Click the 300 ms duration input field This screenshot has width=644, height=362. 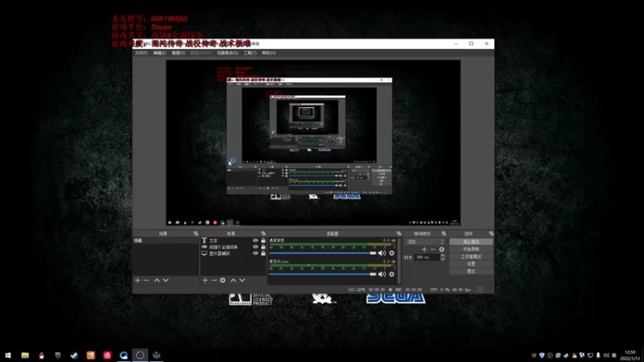427,257
